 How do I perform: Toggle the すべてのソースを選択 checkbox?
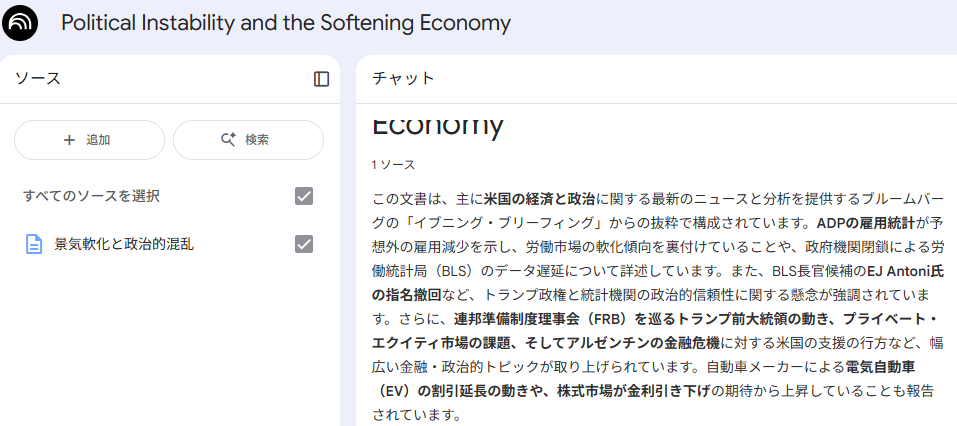305,196
